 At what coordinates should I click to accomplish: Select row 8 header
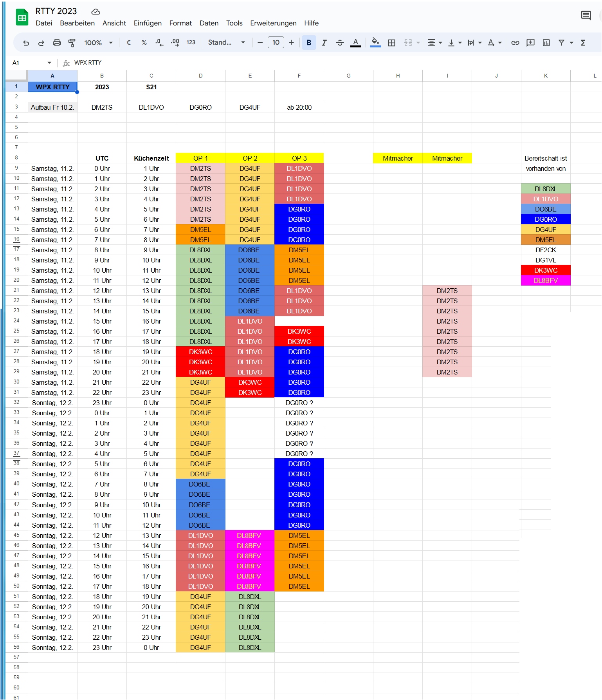[16, 158]
